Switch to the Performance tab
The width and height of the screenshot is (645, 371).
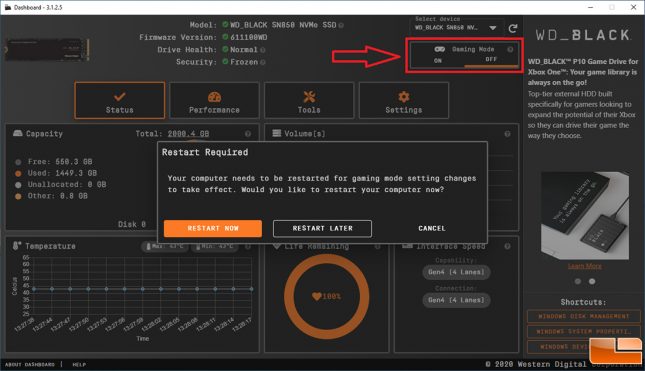click(214, 100)
